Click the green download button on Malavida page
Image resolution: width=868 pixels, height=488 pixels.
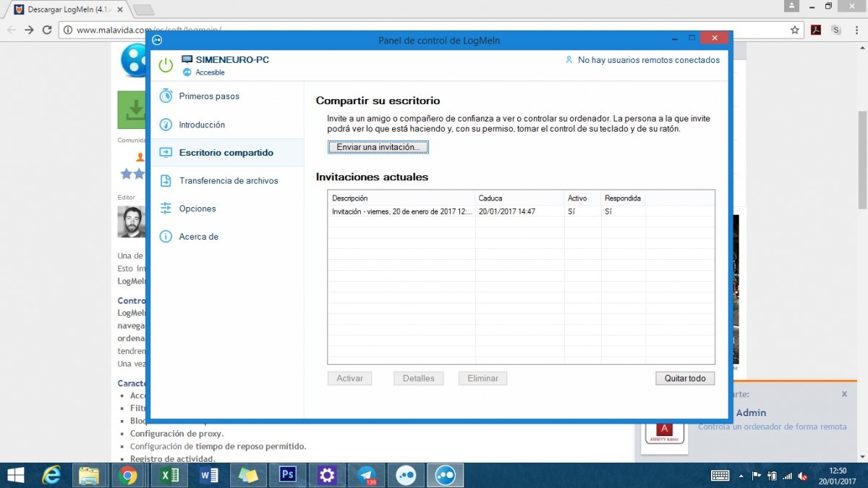[132, 109]
